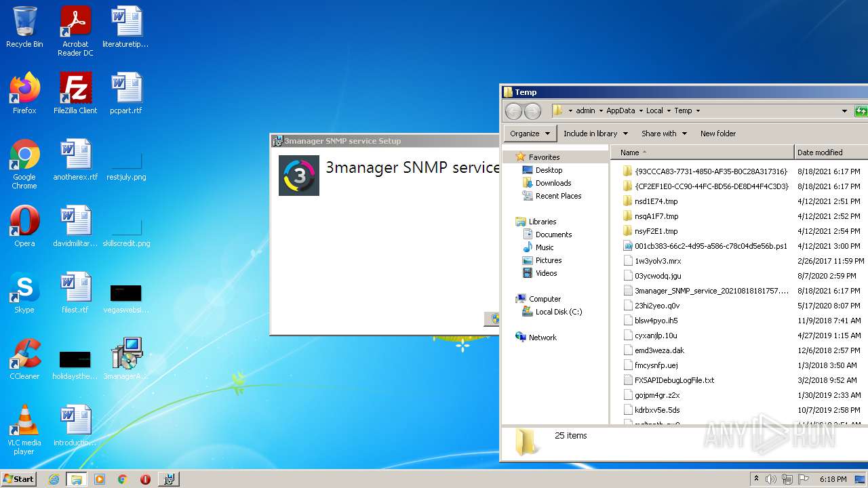Open Windows Media Player in taskbar
Image resolution: width=868 pixels, height=488 pixels.
[100, 479]
